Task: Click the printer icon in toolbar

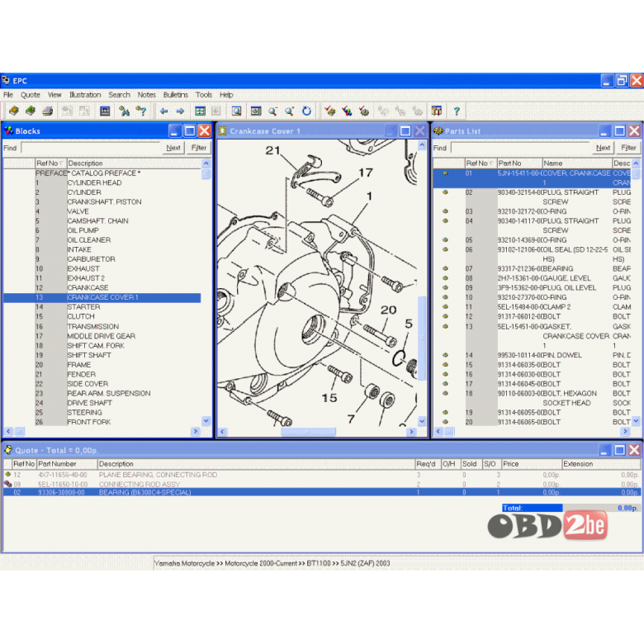Action: pyautogui.click(x=48, y=111)
